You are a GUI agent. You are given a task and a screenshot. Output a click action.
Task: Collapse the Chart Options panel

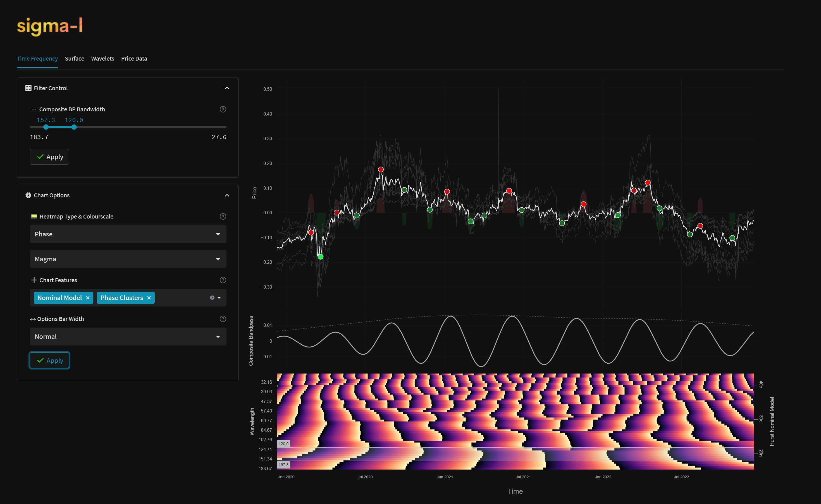[227, 195]
